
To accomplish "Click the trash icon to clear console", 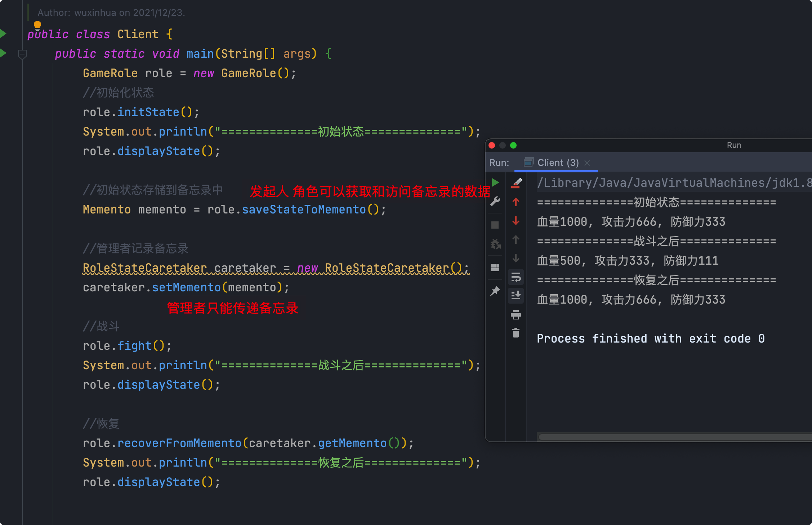I will [516, 333].
